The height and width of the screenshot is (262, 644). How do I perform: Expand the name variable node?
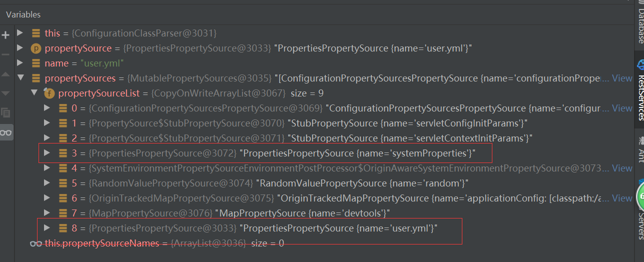pyautogui.click(x=20, y=63)
